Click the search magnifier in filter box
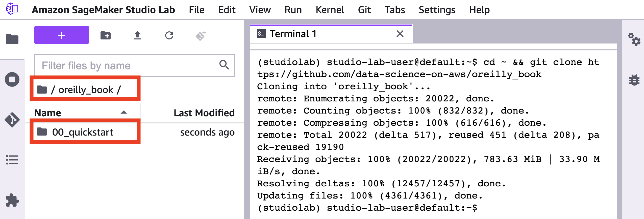The height and width of the screenshot is (219, 644). (x=224, y=65)
